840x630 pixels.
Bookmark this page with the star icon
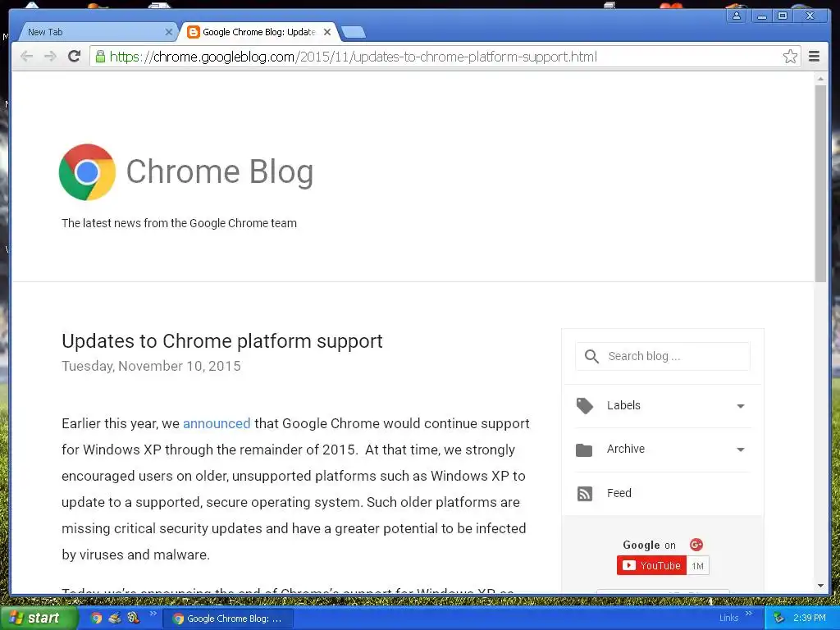pyautogui.click(x=790, y=57)
